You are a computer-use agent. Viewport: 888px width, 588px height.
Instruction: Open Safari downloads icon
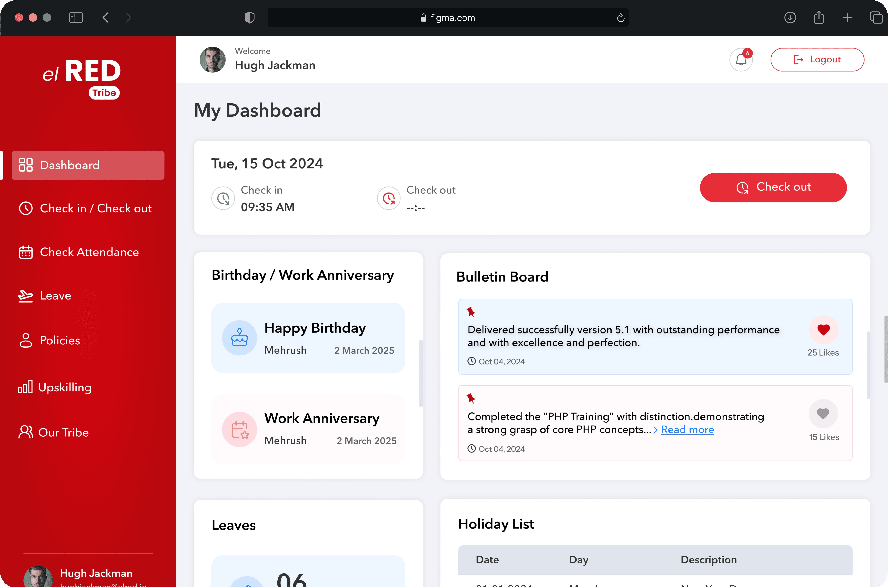pyautogui.click(x=790, y=18)
